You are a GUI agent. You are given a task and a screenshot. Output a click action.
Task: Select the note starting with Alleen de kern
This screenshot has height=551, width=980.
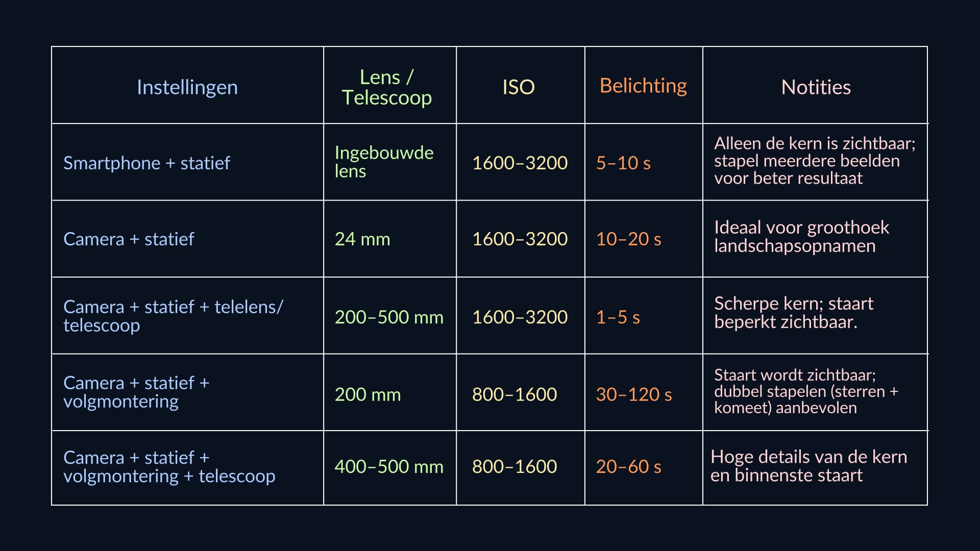[815, 161]
